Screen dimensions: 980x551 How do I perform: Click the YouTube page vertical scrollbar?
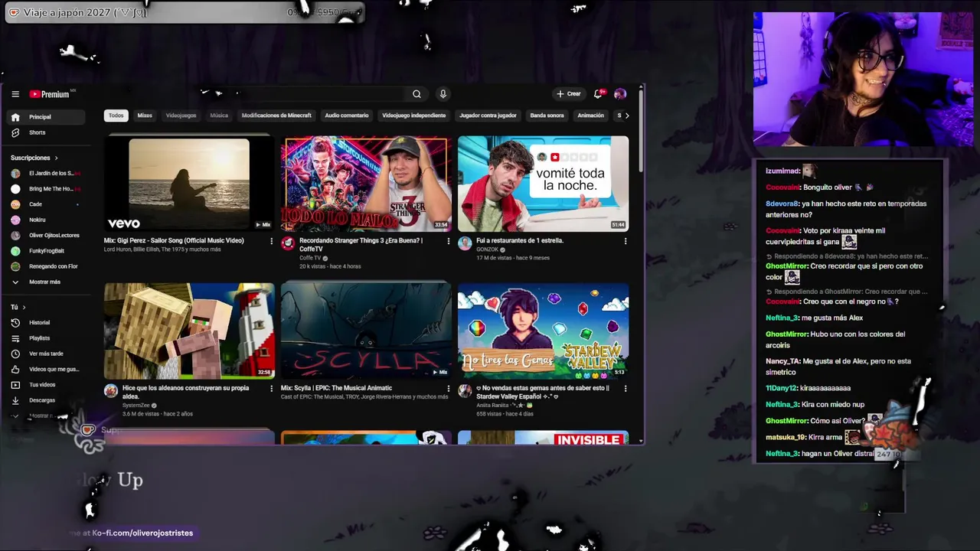tap(641, 130)
